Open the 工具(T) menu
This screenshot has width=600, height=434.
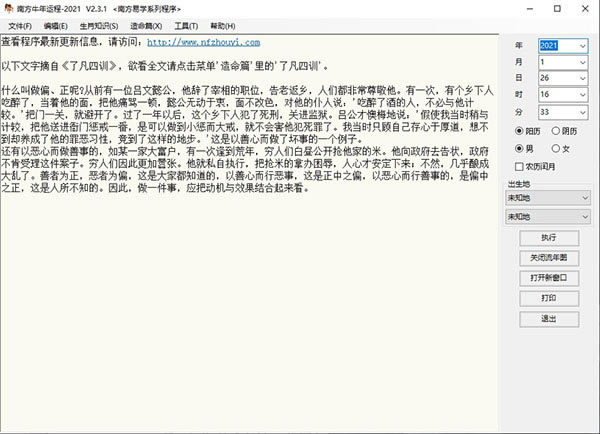(186, 26)
